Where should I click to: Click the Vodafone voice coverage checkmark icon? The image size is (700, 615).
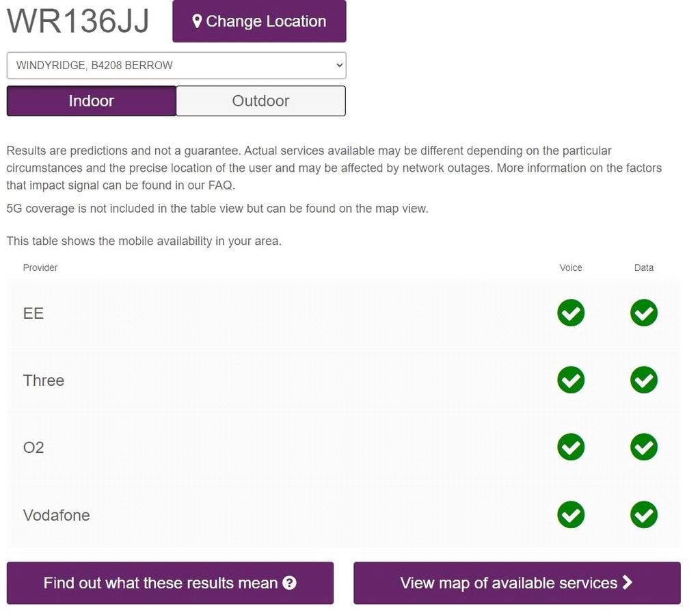tap(571, 514)
